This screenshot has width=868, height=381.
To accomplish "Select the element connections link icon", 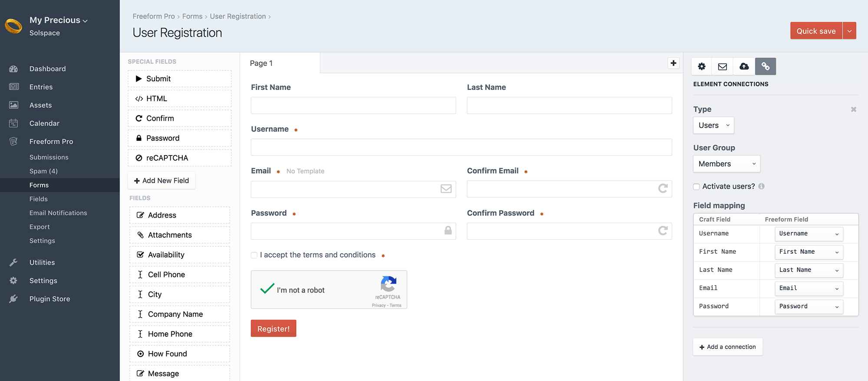I will click(765, 66).
